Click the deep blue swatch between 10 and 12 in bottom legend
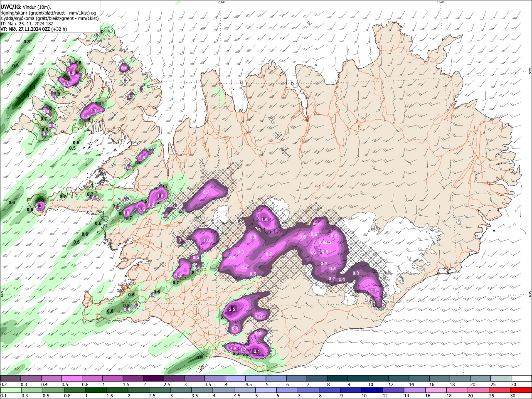532x399 pixels. pos(372,390)
